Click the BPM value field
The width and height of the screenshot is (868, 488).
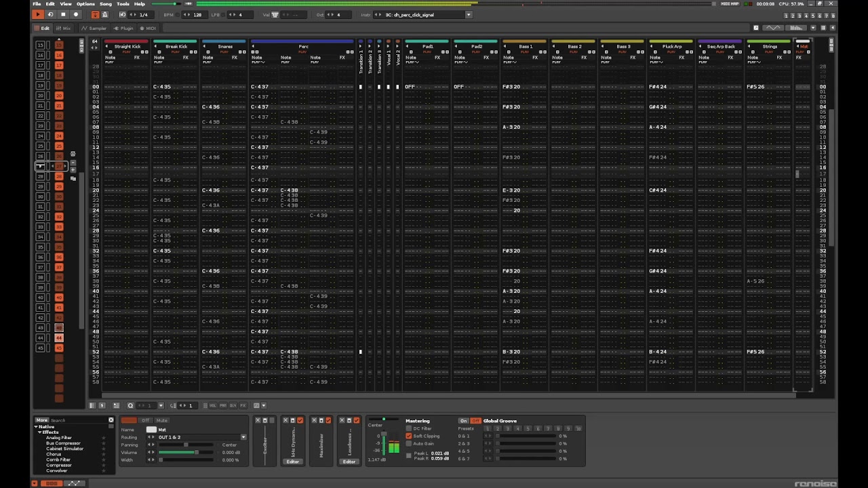click(x=197, y=14)
